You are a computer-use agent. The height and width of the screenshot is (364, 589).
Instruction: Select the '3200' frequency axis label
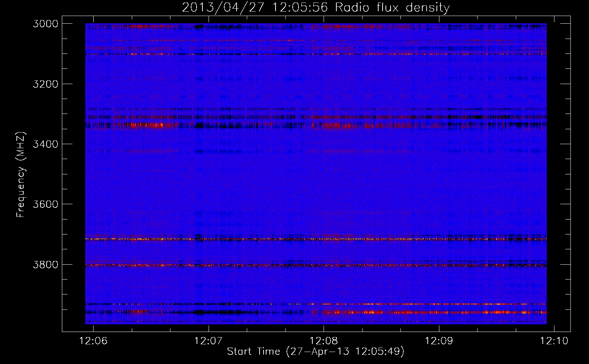[x=46, y=84]
